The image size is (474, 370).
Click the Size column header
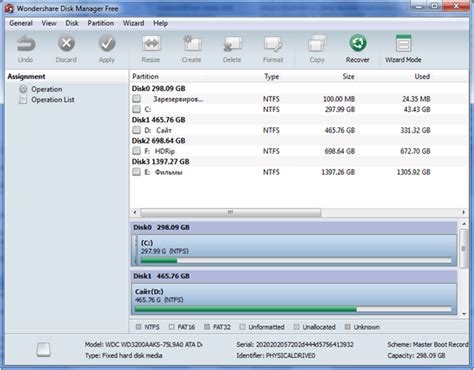click(348, 76)
